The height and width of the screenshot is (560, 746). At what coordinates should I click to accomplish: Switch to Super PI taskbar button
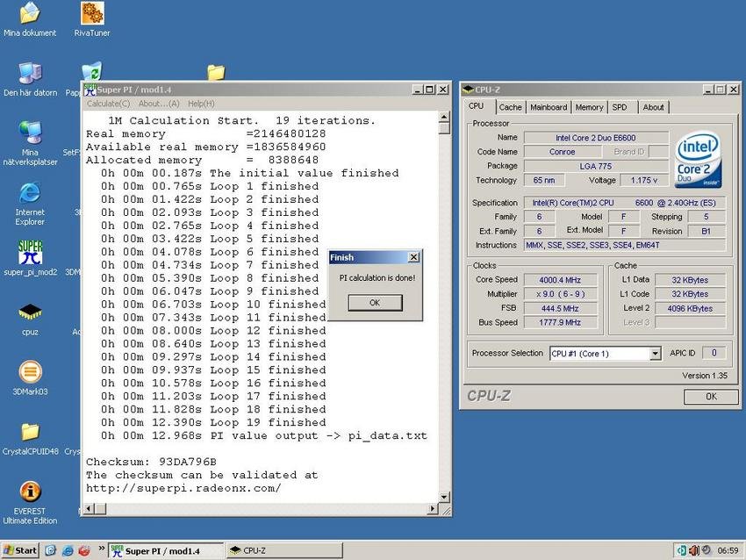(x=166, y=550)
